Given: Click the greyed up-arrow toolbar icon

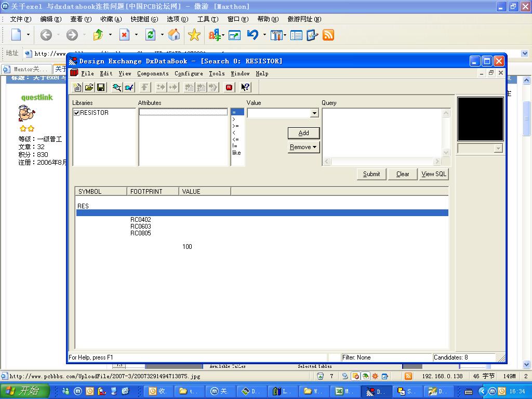Looking at the screenshot, I should [x=145, y=87].
